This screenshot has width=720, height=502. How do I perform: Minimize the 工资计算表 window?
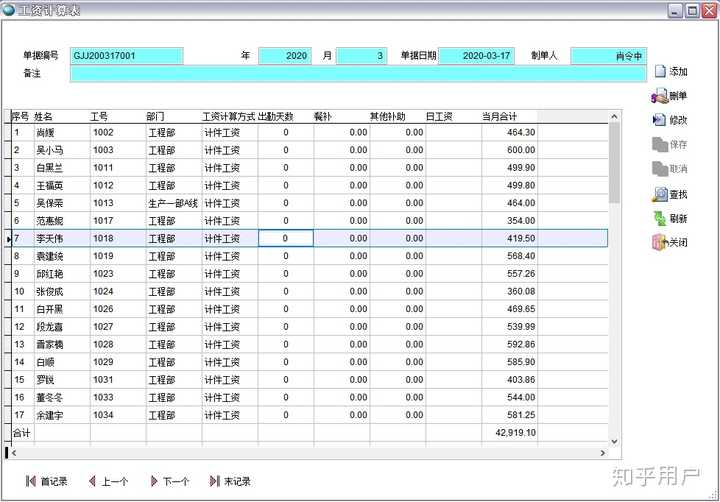[x=675, y=10]
